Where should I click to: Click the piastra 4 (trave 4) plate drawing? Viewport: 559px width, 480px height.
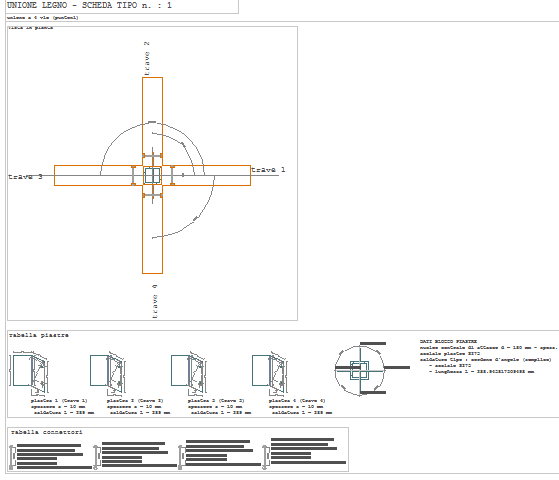[x=270, y=373]
